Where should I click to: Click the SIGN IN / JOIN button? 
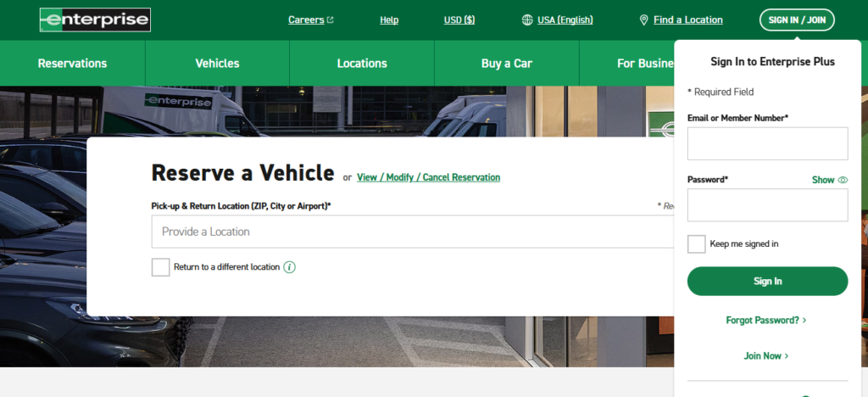click(797, 20)
